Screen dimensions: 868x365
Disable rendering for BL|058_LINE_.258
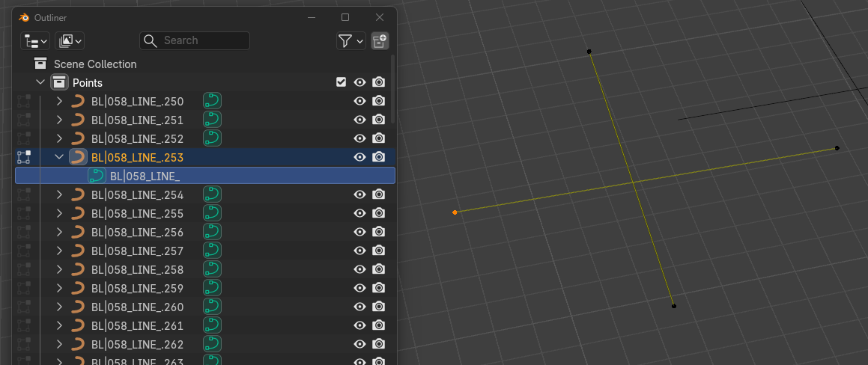[x=379, y=269]
